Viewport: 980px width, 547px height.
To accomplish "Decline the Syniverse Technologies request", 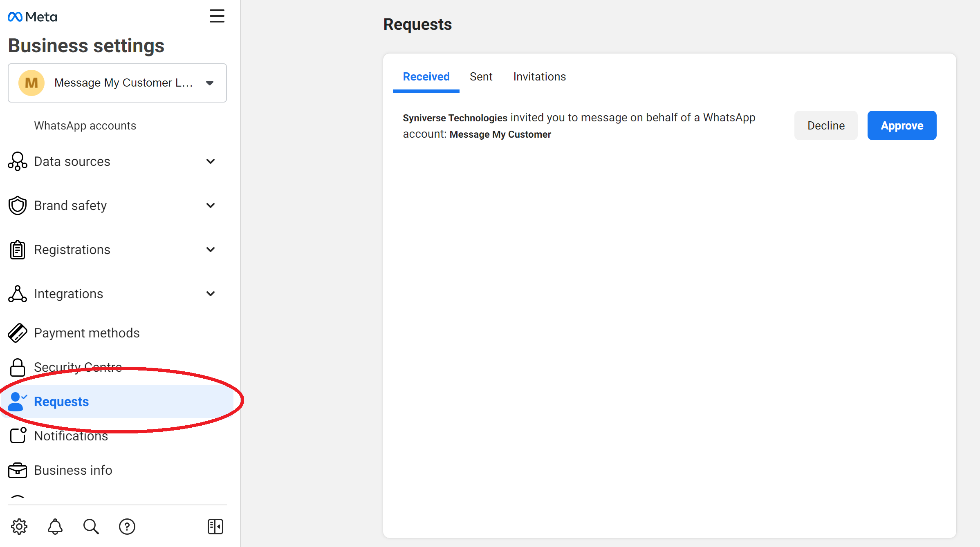I will pyautogui.click(x=826, y=125).
